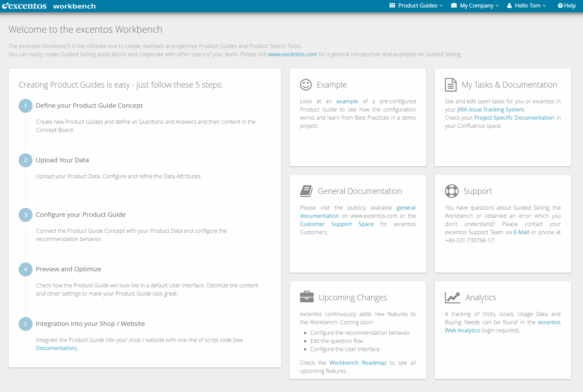Click the briefcase icon in Upcoming Changes card
The width and height of the screenshot is (583, 392).
pyautogui.click(x=307, y=297)
